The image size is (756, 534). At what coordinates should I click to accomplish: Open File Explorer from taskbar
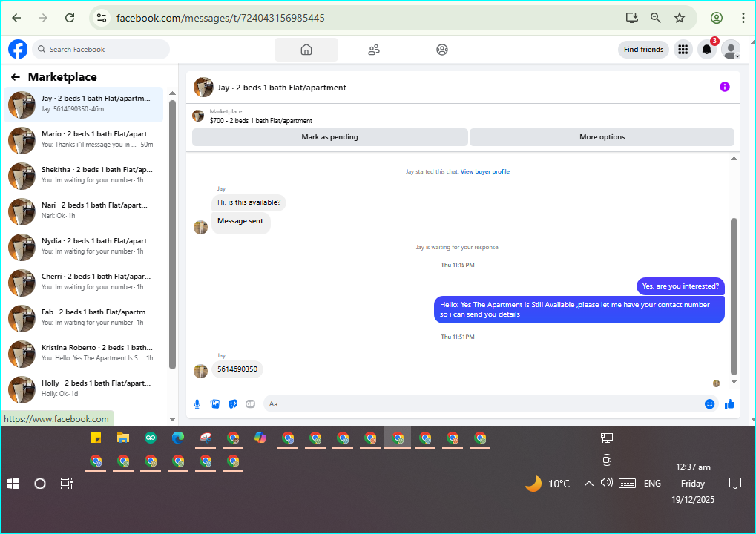tap(123, 438)
